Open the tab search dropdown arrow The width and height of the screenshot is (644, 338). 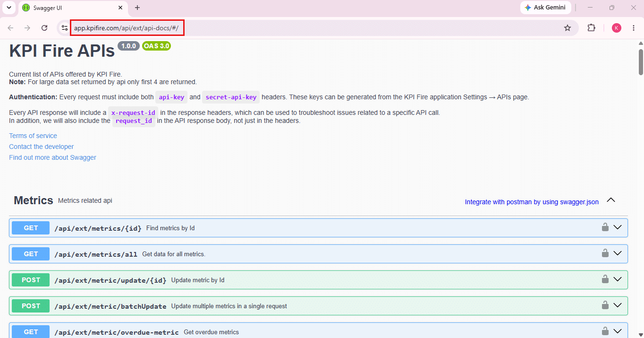point(8,8)
